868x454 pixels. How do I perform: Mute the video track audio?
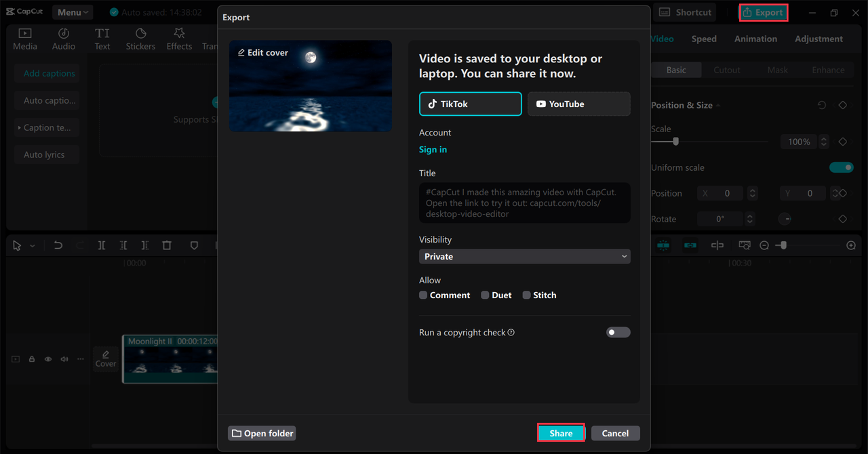tap(64, 359)
